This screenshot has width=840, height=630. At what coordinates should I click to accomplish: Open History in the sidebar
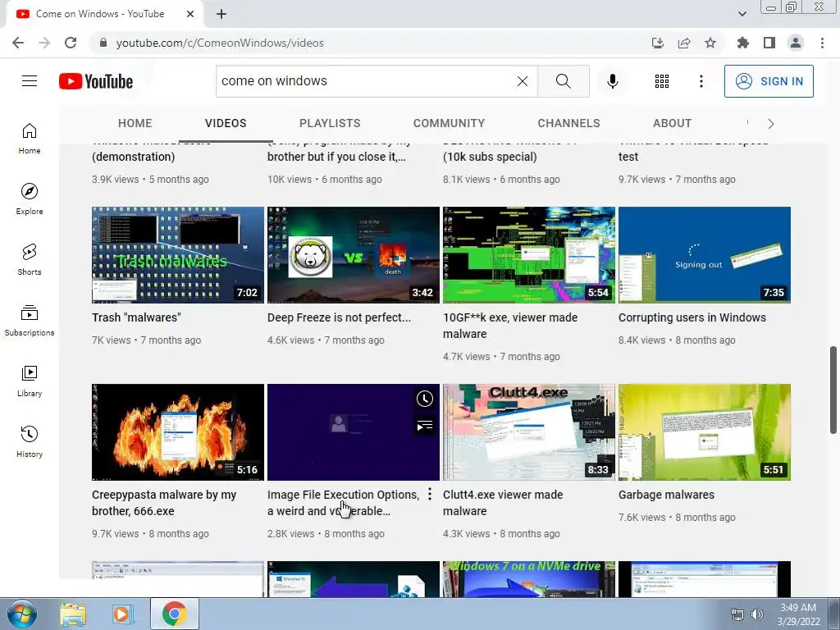point(30,442)
